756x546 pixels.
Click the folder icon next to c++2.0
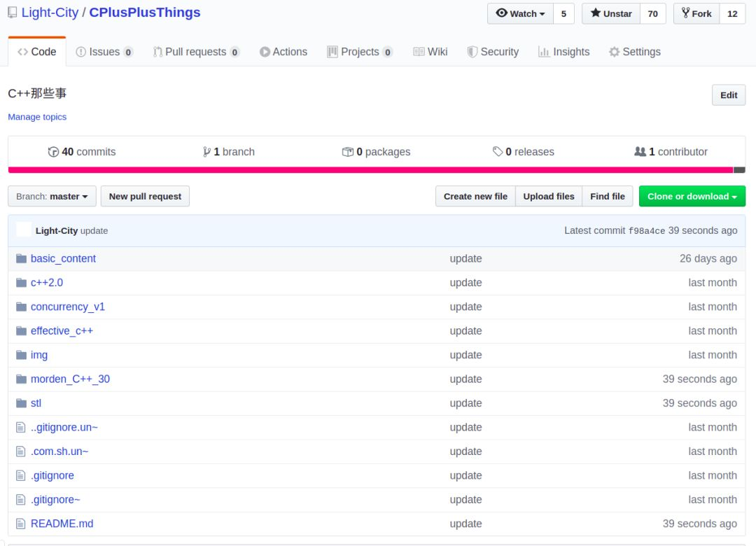(x=21, y=283)
